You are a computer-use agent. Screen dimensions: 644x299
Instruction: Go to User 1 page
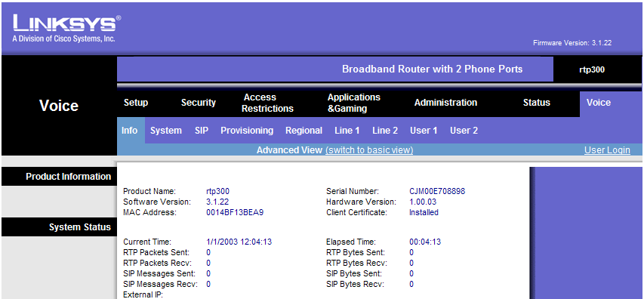pos(424,131)
